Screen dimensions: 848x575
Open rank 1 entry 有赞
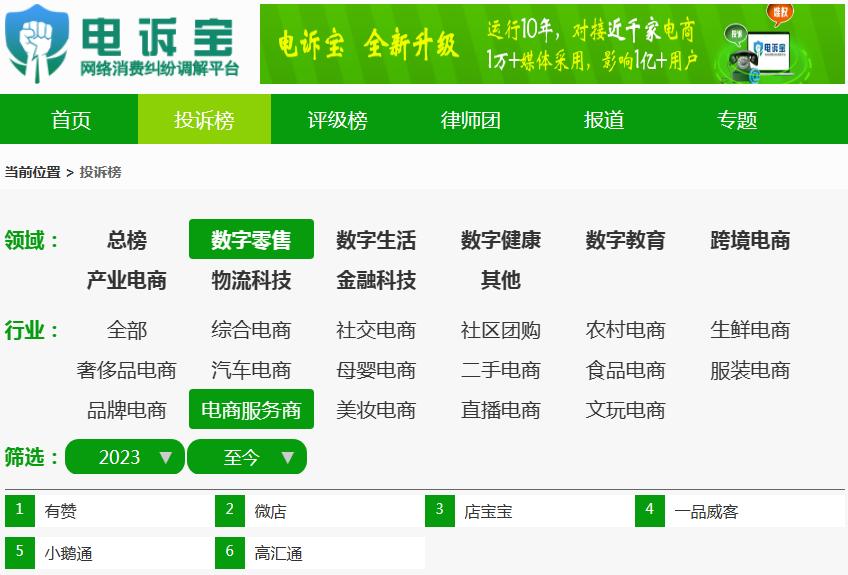tap(110, 511)
